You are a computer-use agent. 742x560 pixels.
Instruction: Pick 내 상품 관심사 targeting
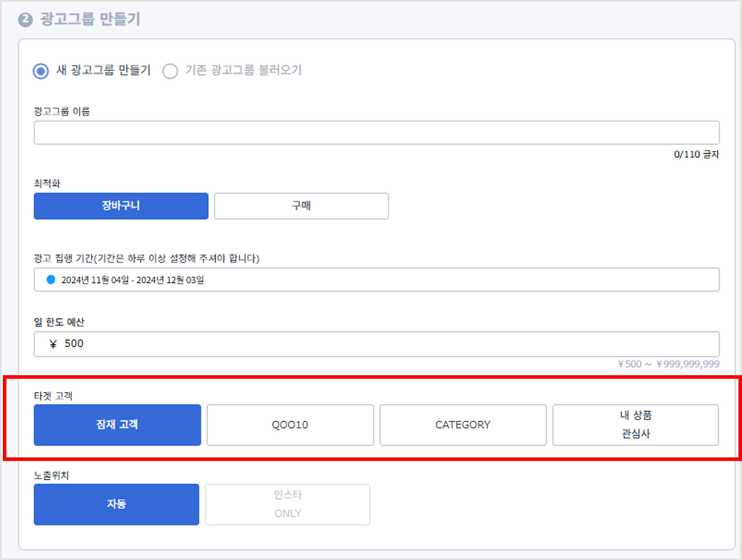pos(635,425)
